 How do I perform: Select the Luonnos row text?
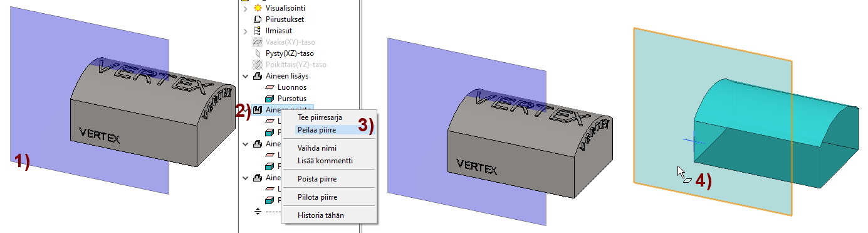point(292,87)
